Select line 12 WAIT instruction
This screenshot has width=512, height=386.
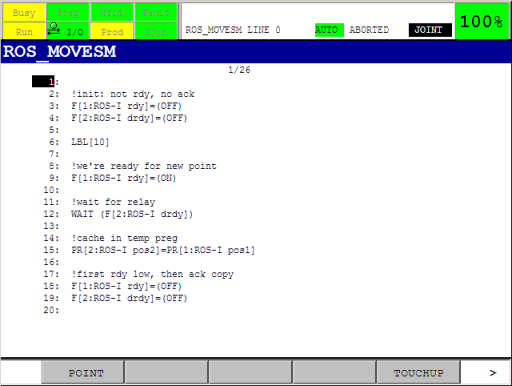132,214
